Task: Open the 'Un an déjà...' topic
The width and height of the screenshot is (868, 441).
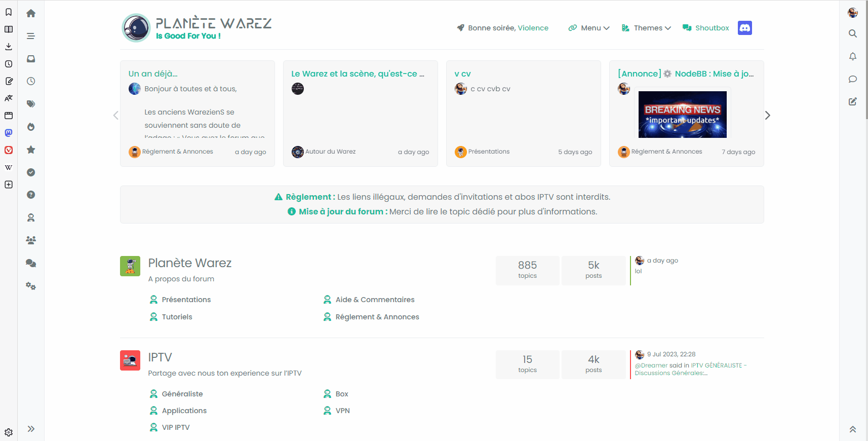Action: click(x=153, y=73)
